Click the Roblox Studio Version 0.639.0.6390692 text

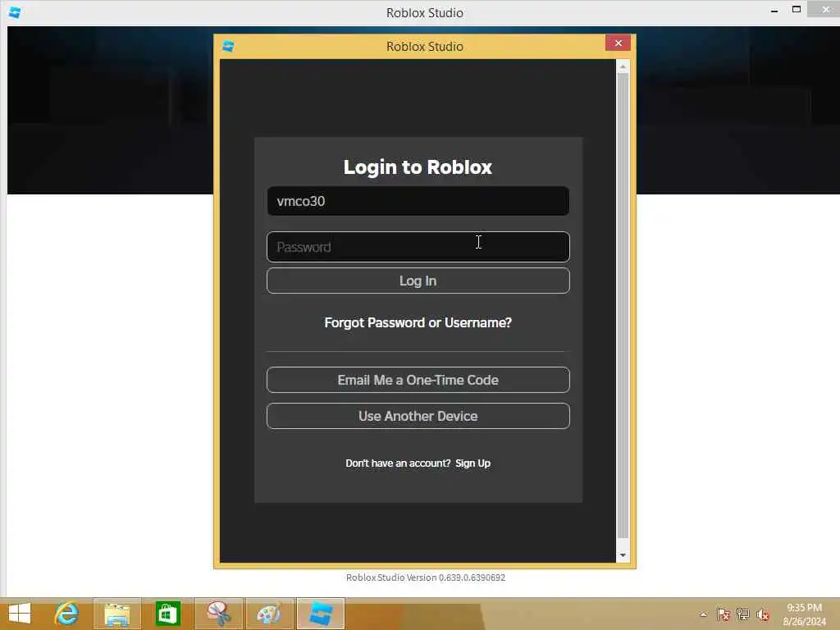426,577
